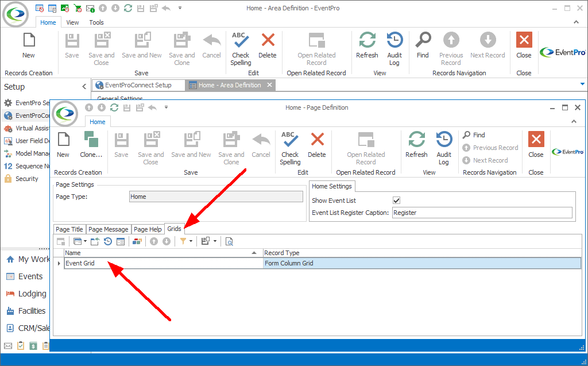Collapse Setup navigation panel arrow
Image resolution: width=588 pixels, height=366 pixels.
tap(84, 87)
